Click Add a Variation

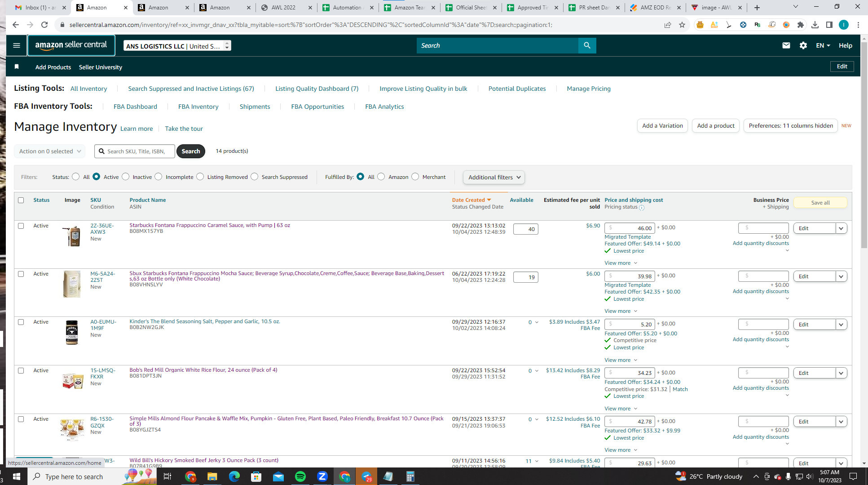pyautogui.click(x=662, y=126)
